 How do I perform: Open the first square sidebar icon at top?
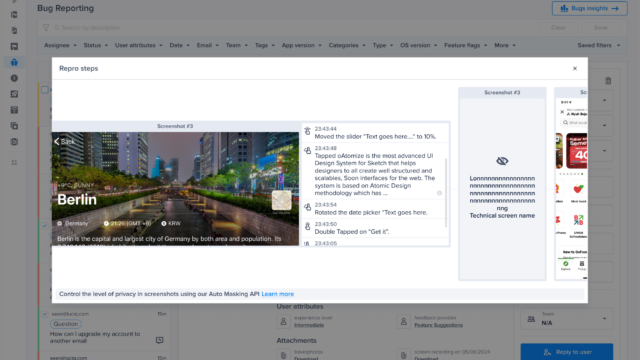tap(14, 15)
